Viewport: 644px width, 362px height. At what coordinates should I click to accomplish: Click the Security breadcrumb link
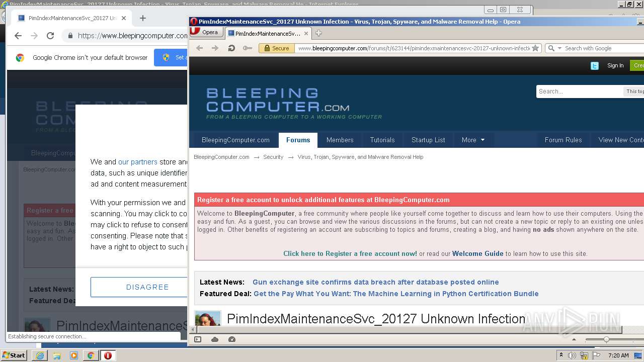(273, 157)
